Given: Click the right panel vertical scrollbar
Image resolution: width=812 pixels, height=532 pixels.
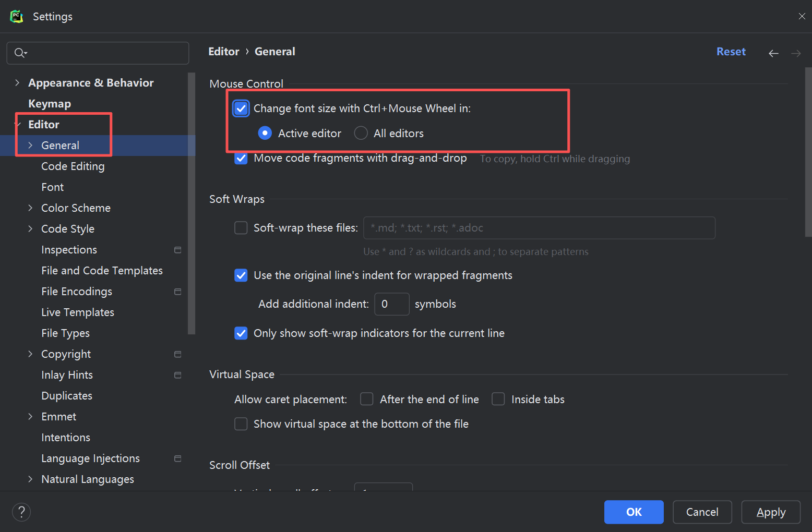Looking at the screenshot, I should [808, 152].
